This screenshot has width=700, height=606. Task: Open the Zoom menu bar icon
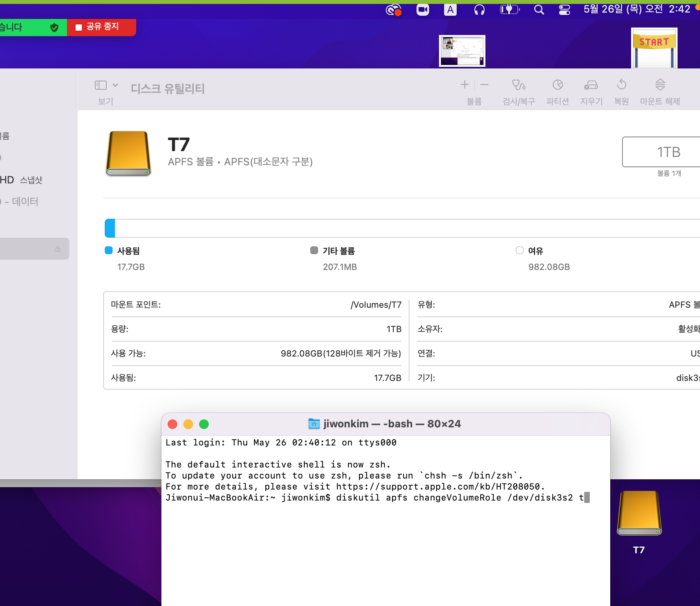coord(423,9)
